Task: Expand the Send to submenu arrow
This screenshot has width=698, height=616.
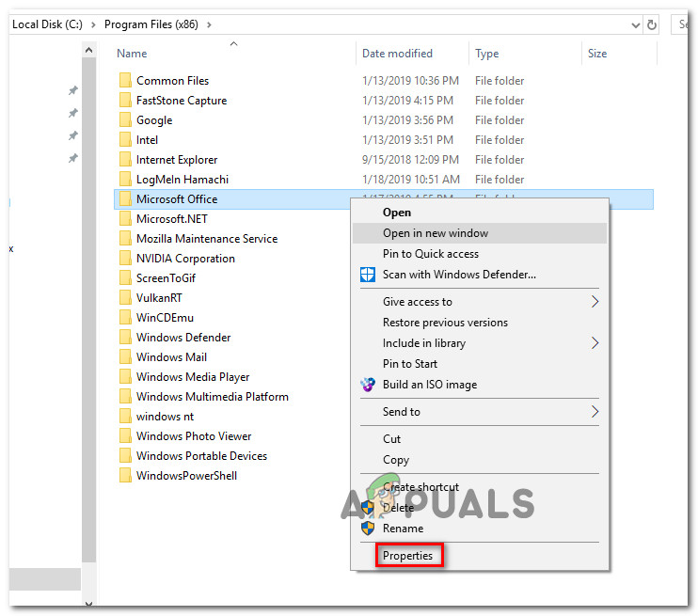Action: point(595,412)
